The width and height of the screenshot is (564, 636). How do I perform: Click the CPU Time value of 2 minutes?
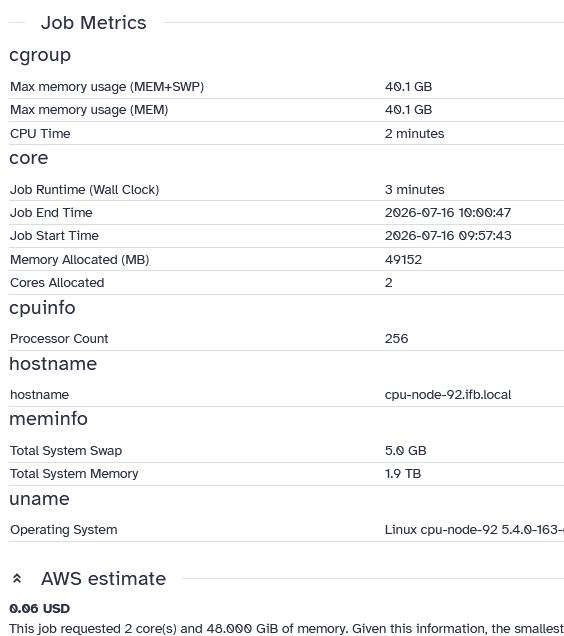(414, 134)
